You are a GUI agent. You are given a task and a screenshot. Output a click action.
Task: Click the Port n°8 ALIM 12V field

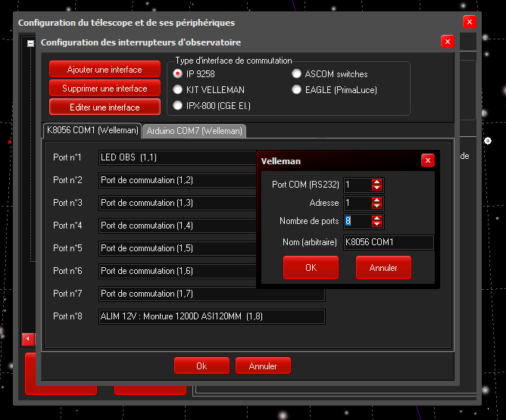[x=211, y=316]
